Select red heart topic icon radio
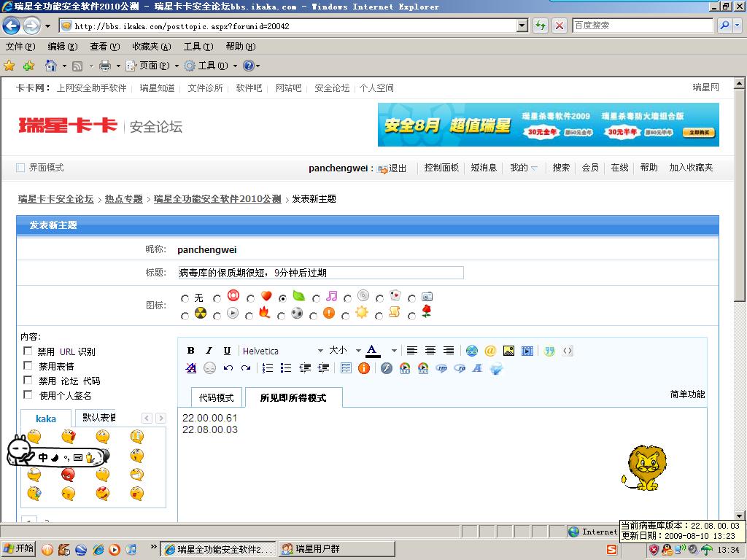The image size is (747, 560). 251,298
